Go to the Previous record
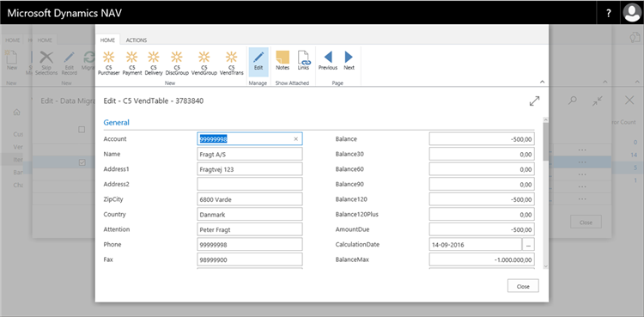 pos(328,61)
